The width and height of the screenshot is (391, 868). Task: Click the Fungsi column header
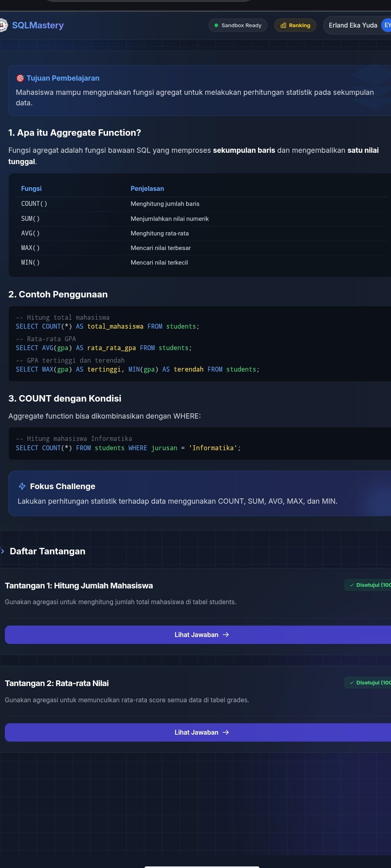(x=31, y=188)
